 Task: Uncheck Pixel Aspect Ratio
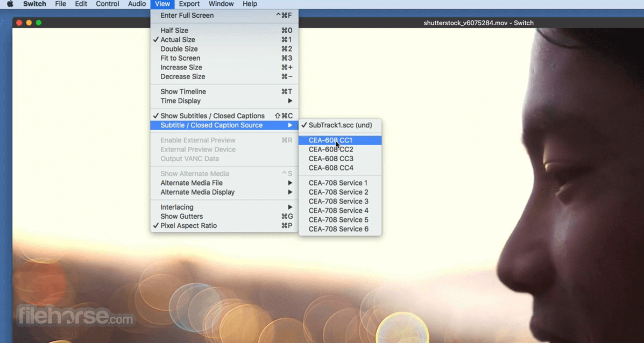tap(224, 226)
